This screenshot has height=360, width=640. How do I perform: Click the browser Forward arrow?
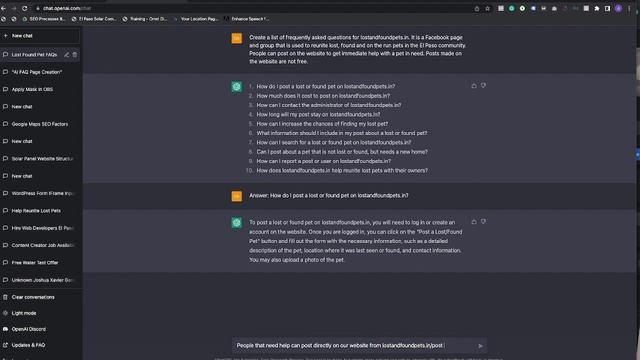tap(14, 8)
